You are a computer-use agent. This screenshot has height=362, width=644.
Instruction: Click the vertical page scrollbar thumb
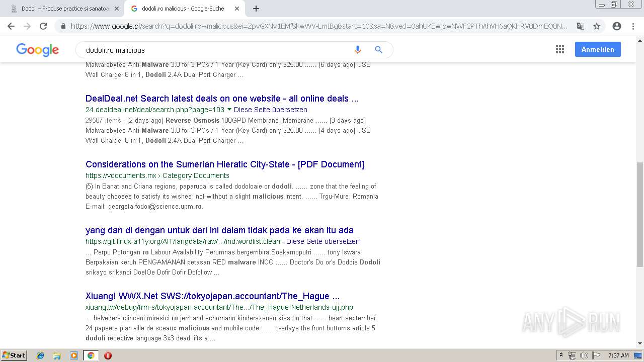click(640, 215)
